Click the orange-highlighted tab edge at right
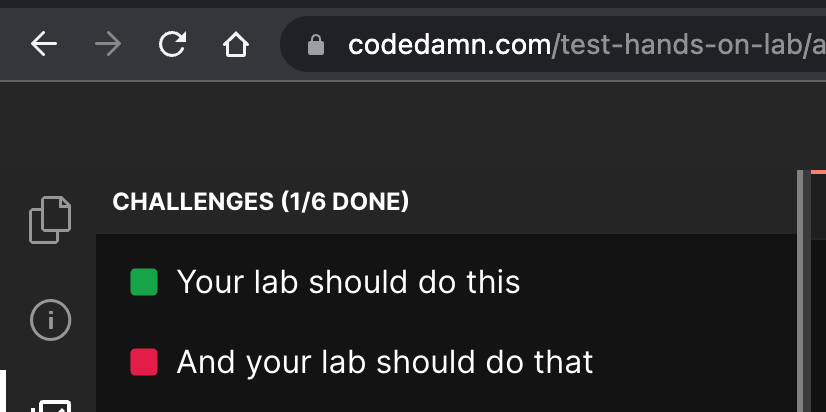 [818, 172]
